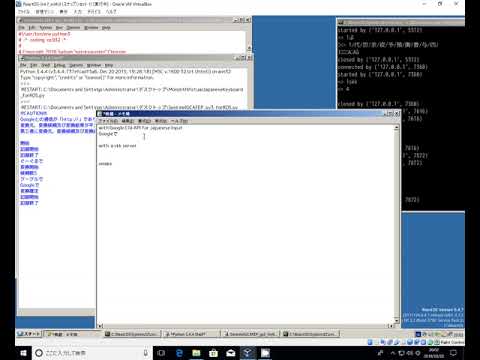Switch to the last cmd task in the ReactOS taskbar
The image size is (480, 360).
coord(311,334)
